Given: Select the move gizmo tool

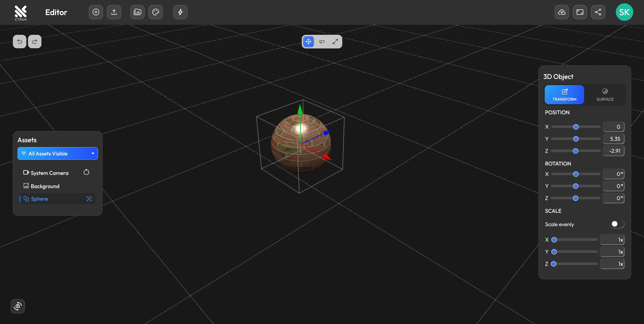Looking at the screenshot, I should 309,42.
